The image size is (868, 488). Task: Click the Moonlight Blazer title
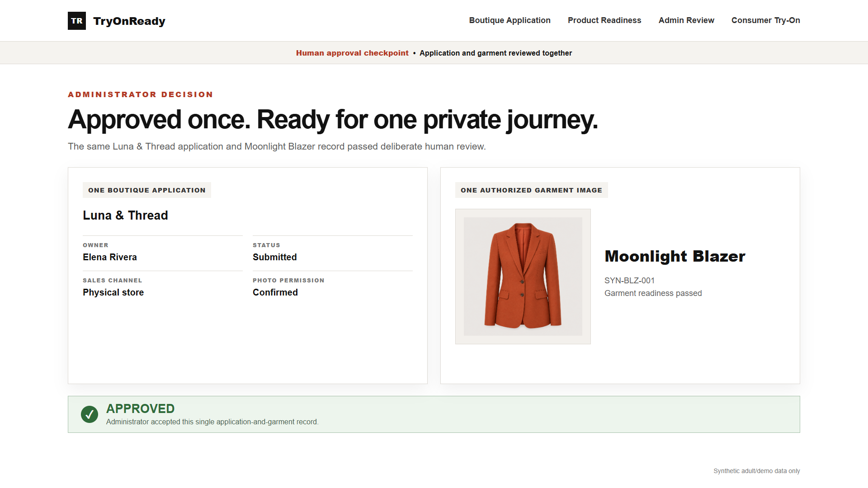pyautogui.click(x=675, y=256)
